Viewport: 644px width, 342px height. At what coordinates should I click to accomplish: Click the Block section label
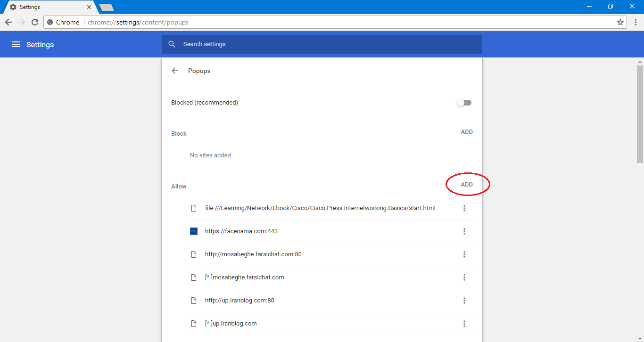pyautogui.click(x=179, y=134)
